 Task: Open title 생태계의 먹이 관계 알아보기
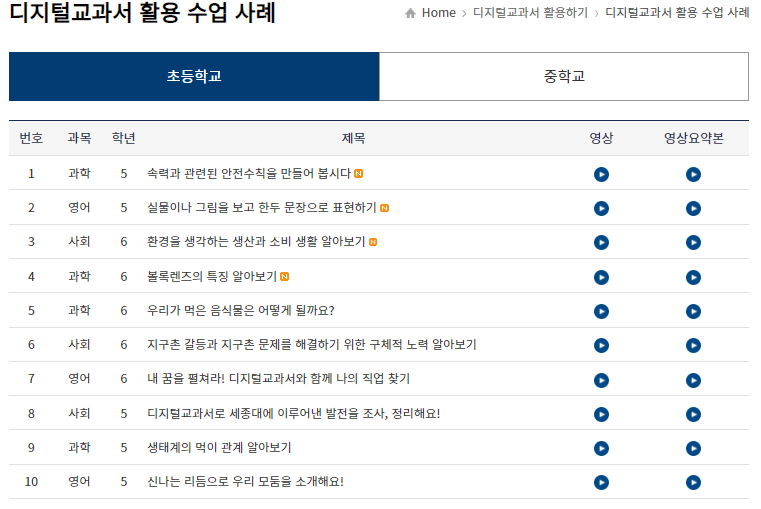tap(219, 447)
